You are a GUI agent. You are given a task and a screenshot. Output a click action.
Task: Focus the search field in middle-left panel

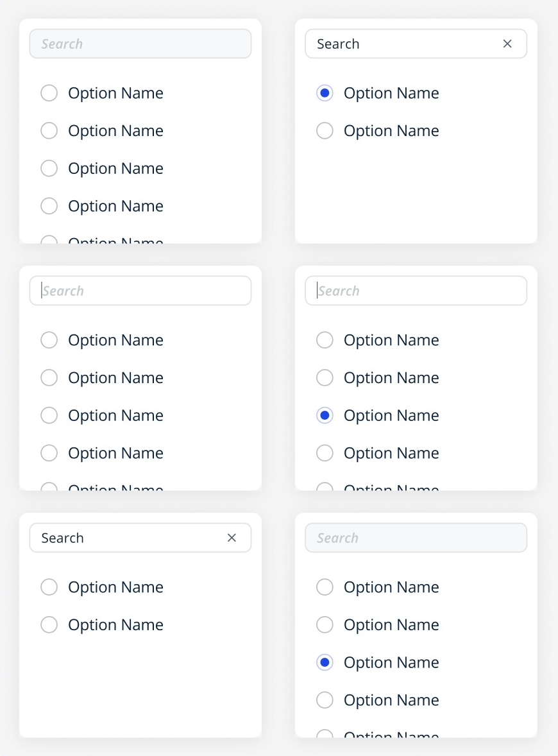pos(140,291)
